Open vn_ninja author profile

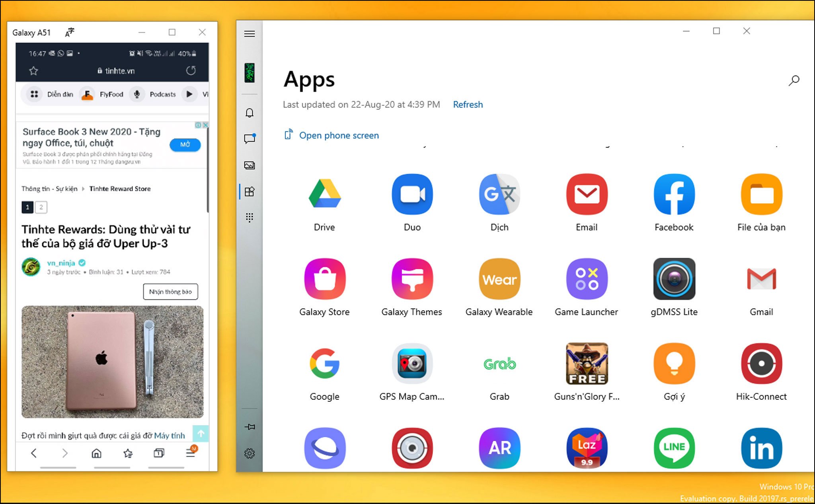coord(61,263)
